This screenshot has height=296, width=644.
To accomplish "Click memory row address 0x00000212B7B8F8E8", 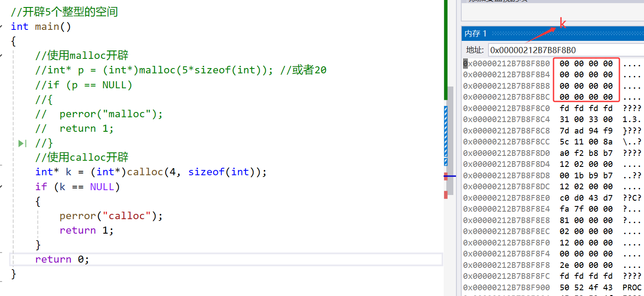I will (507, 220).
